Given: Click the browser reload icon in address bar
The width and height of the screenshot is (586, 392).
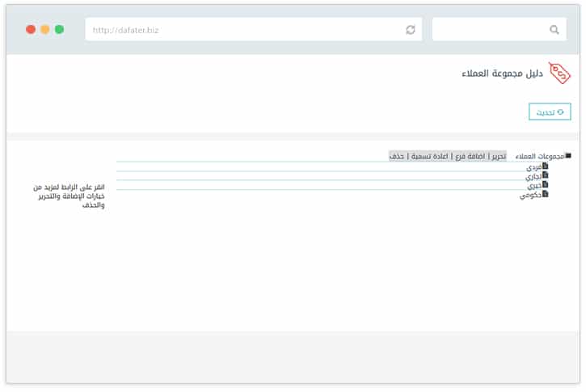Looking at the screenshot, I should [x=411, y=30].
